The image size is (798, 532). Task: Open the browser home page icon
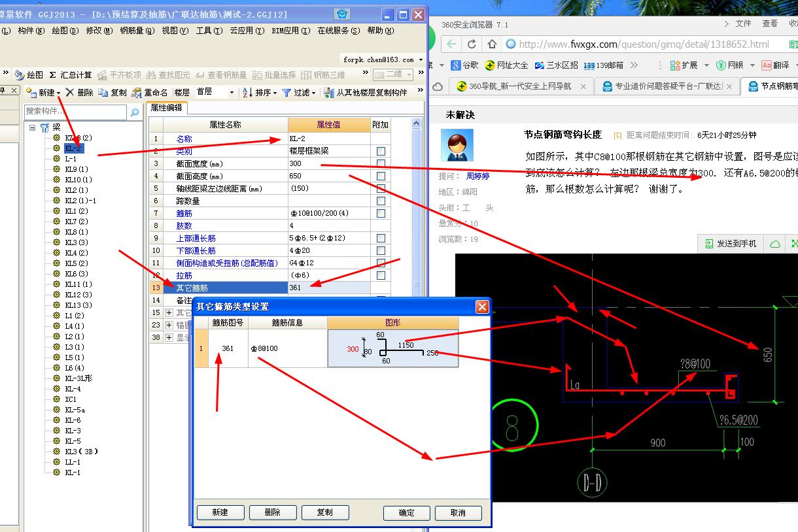tap(492, 44)
